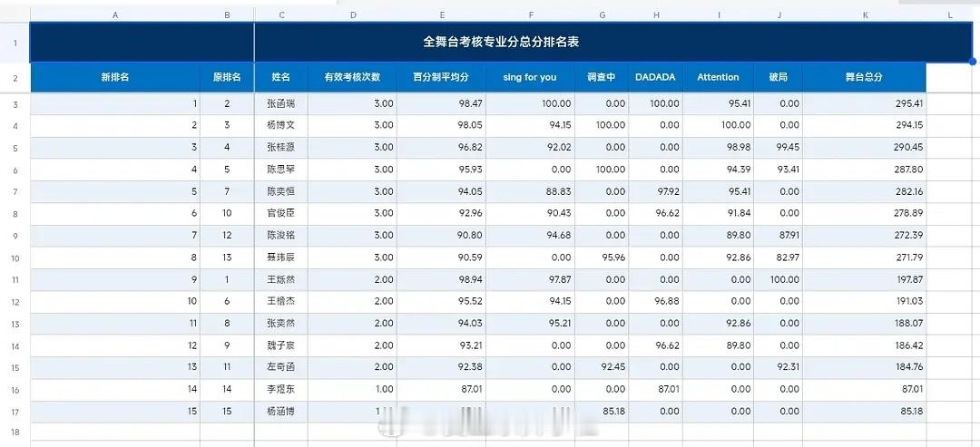
Task: Select the sing for you score 88.83
Action: (530, 191)
